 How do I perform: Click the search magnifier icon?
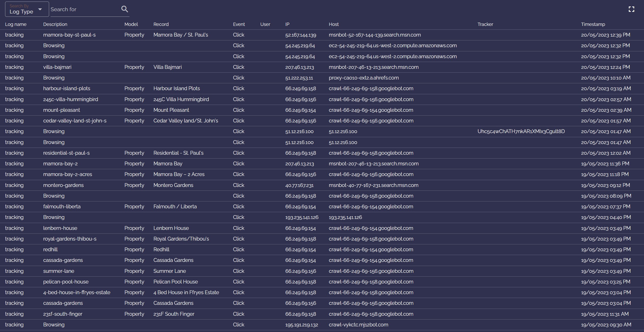click(124, 9)
